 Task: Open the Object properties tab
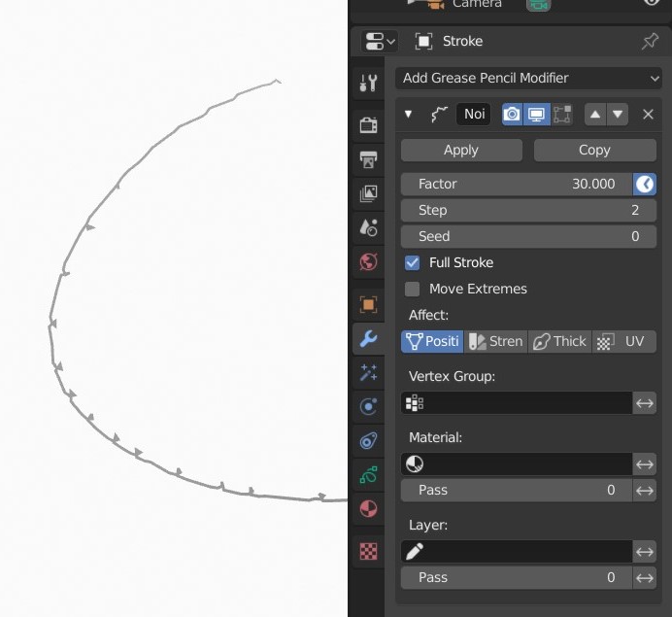(368, 305)
